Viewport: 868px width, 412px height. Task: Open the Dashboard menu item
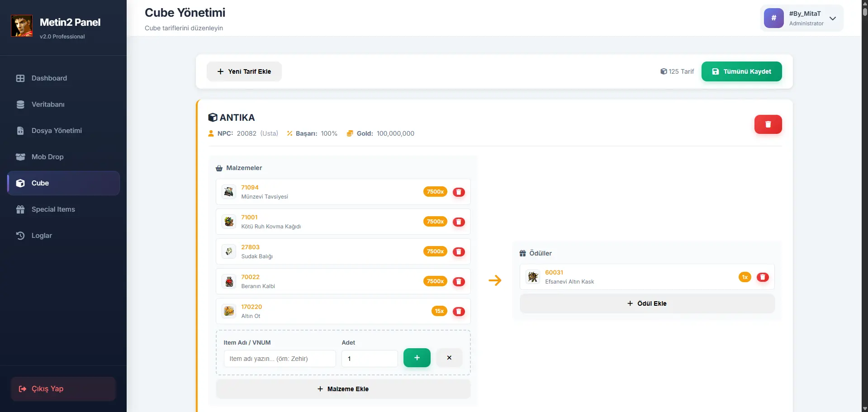[x=49, y=78]
